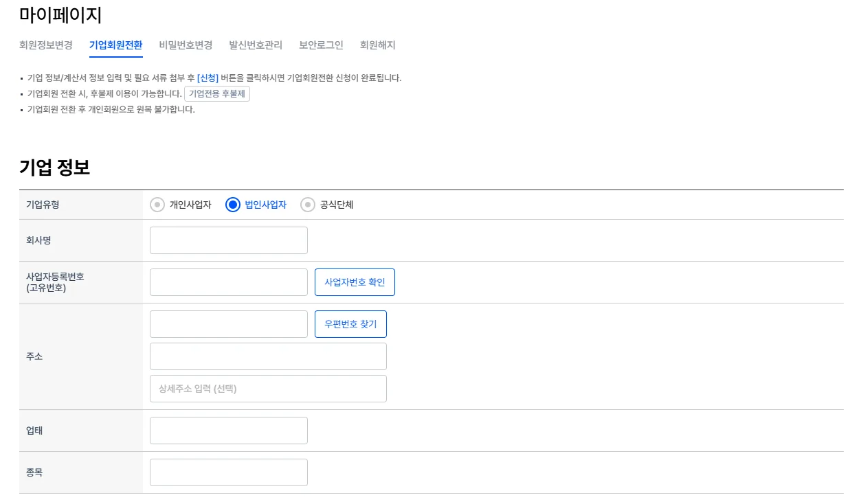Click the postal code input field
The image size is (863, 504).
click(x=228, y=324)
